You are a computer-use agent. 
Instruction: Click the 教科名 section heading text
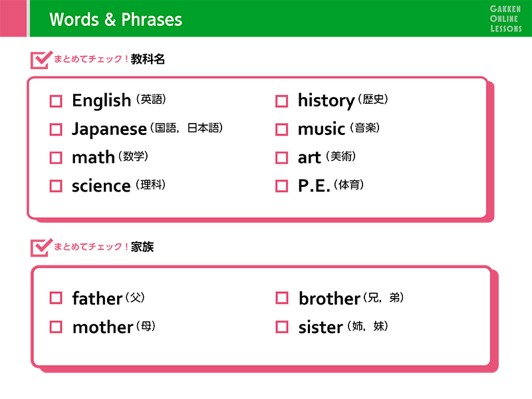pos(148,59)
